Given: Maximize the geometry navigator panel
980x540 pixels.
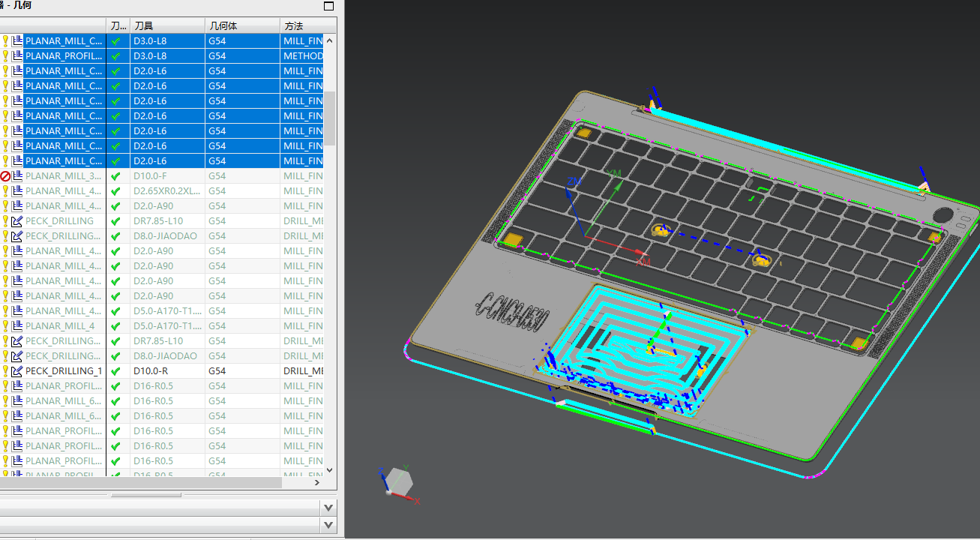Looking at the screenshot, I should coord(328,5).
